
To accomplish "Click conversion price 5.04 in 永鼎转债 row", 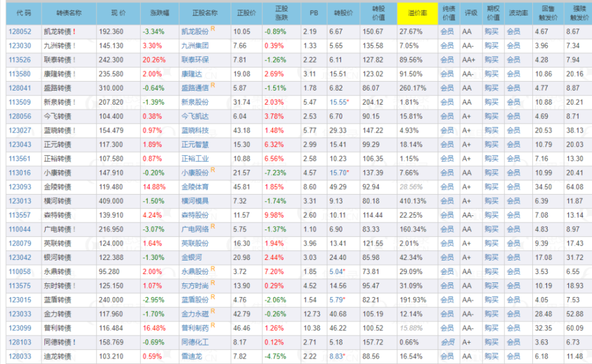I will (x=336, y=272).
